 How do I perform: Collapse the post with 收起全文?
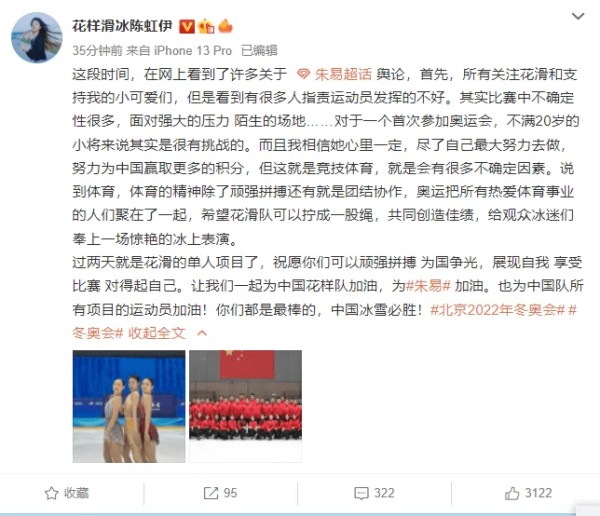pyautogui.click(x=157, y=333)
